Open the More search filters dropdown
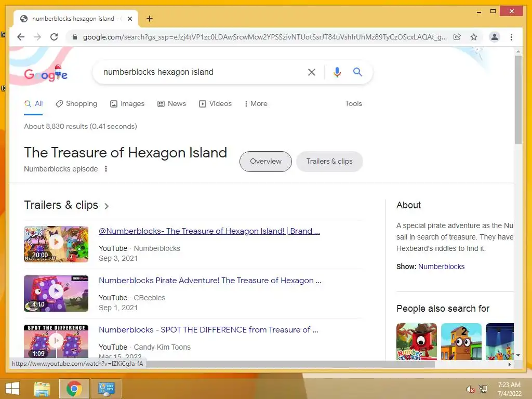The image size is (532, 399). 256,103
